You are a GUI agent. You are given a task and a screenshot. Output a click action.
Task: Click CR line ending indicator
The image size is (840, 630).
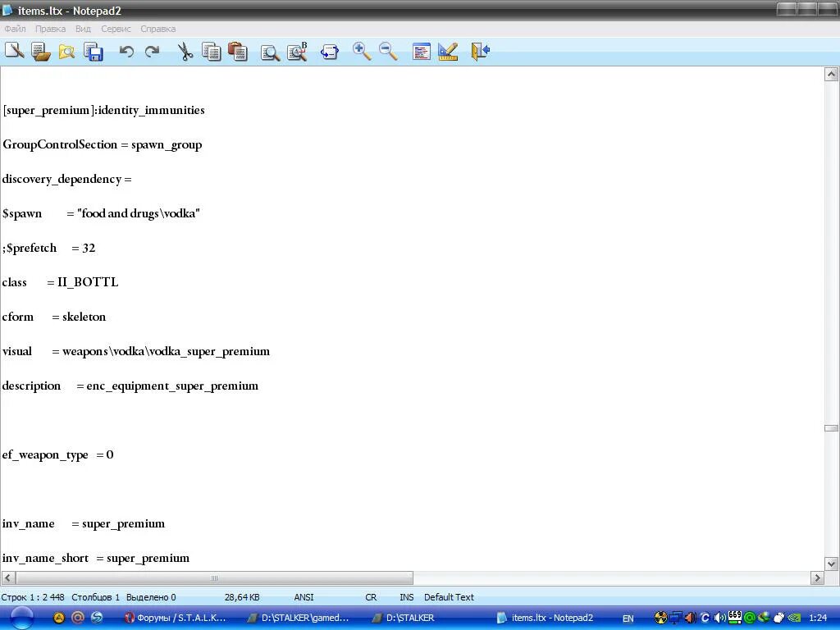(x=371, y=597)
